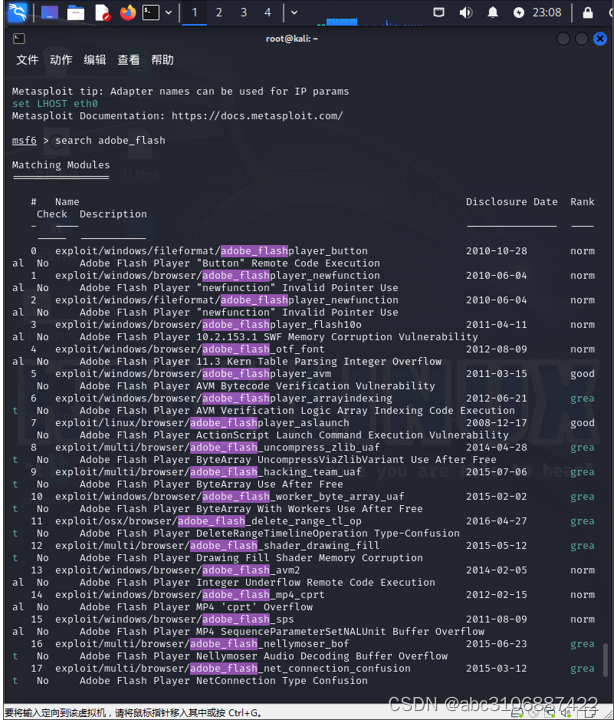Viewport: 614px width, 721px height.
Task: Click the 'Disclosure Date' column header
Action: tap(511, 201)
